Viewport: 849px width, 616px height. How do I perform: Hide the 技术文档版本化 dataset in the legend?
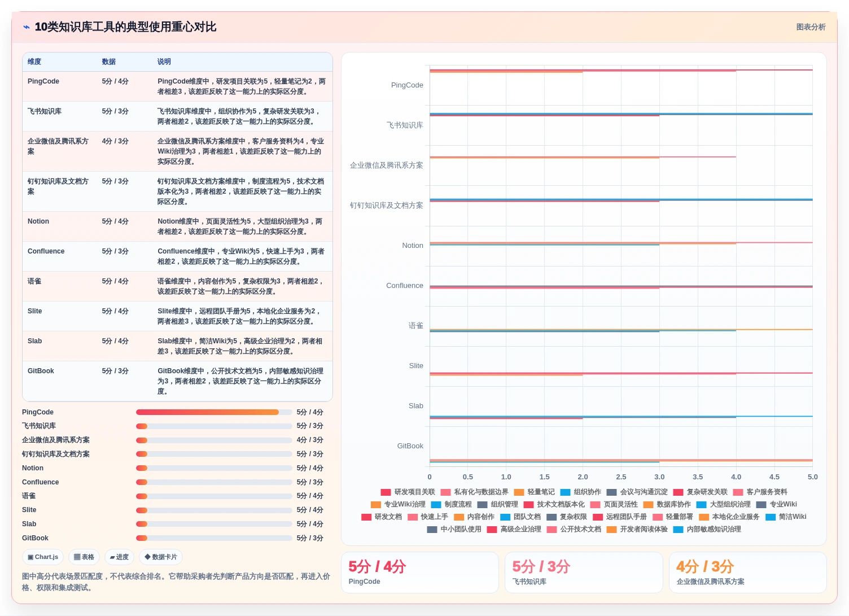pos(554,504)
